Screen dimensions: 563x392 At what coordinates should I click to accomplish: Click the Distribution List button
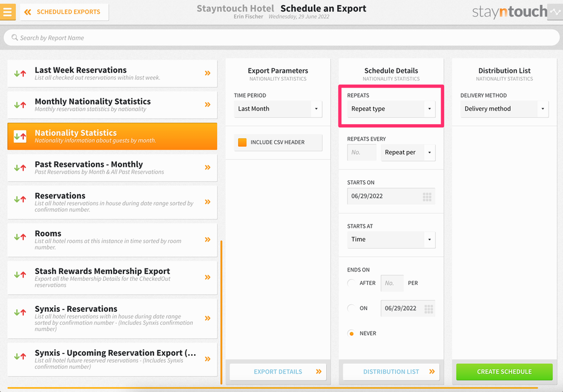[x=391, y=372]
